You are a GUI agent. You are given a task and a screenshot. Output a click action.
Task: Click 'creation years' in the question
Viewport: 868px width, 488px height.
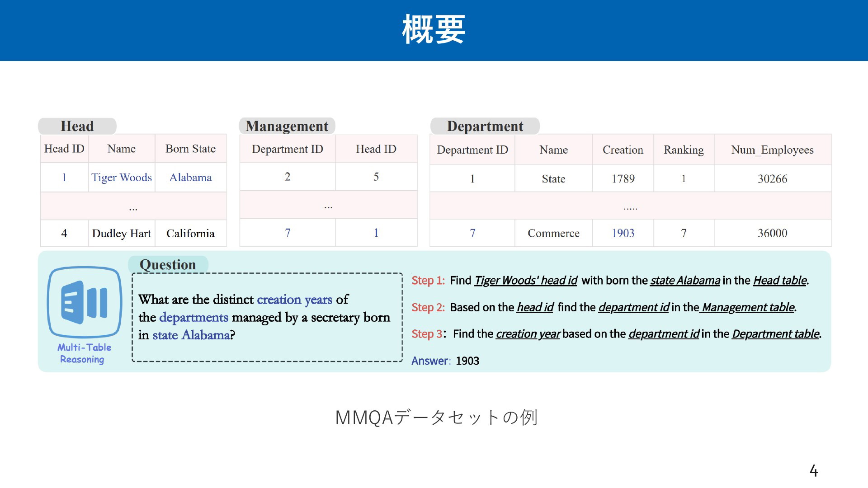tap(294, 299)
